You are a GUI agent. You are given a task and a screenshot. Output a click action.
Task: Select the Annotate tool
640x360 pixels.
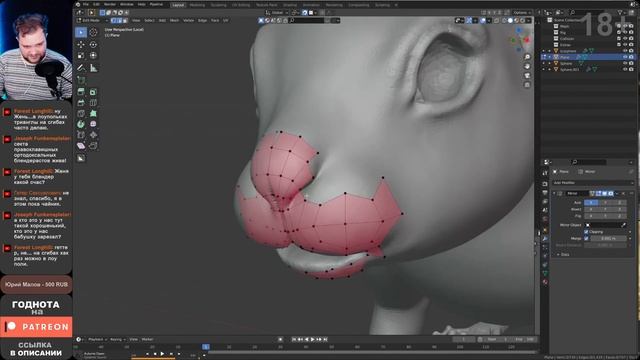81,68
